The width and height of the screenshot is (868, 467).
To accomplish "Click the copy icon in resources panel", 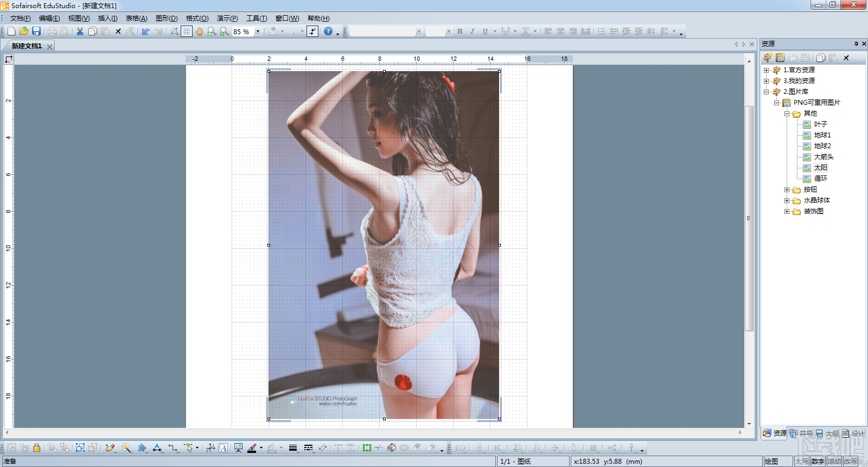I will pos(821,58).
